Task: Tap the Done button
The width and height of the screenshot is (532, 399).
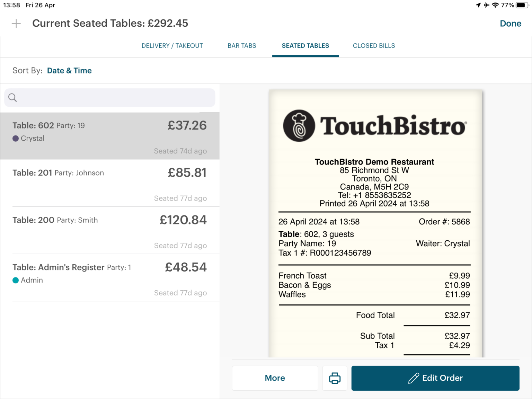Action: pyautogui.click(x=511, y=23)
